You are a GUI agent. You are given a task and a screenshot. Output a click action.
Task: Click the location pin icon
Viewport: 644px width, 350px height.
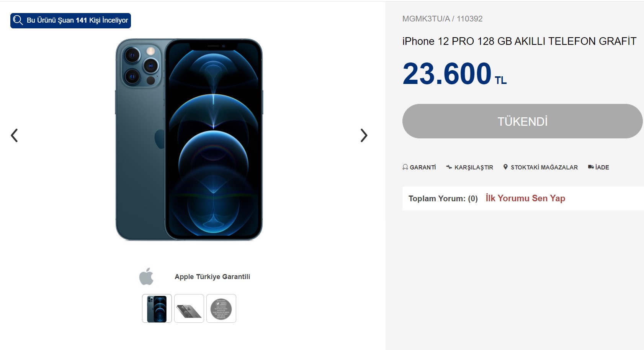tap(505, 167)
